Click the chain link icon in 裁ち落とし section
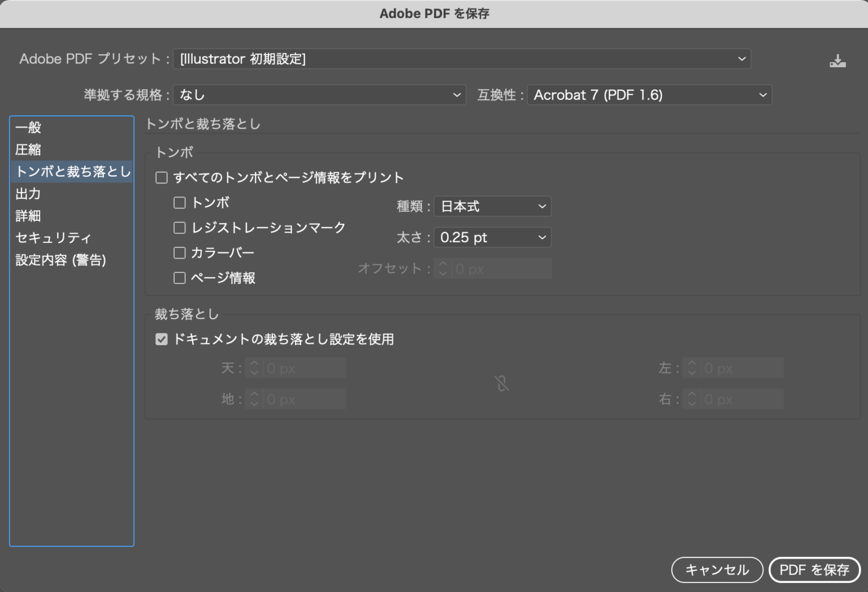Viewport: 868px width, 592px height. 501,383
